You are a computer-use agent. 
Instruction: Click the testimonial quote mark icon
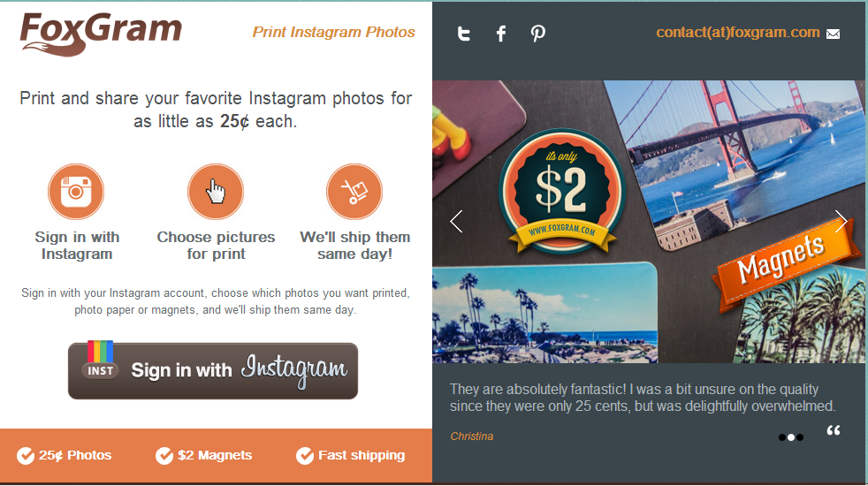click(834, 430)
